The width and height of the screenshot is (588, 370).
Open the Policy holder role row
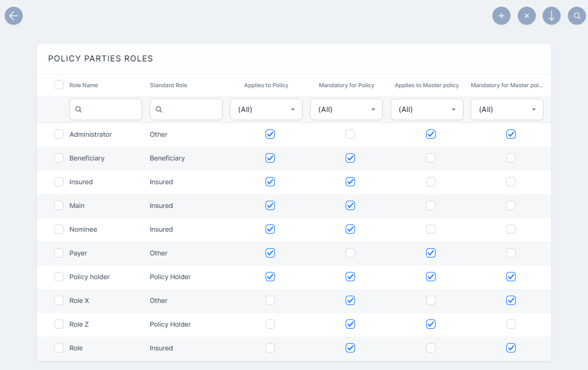click(x=89, y=277)
